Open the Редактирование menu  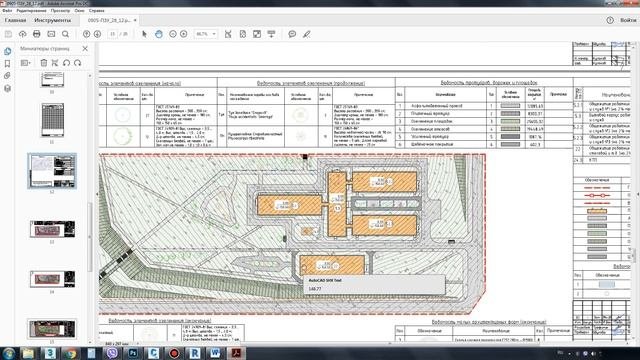(x=31, y=11)
